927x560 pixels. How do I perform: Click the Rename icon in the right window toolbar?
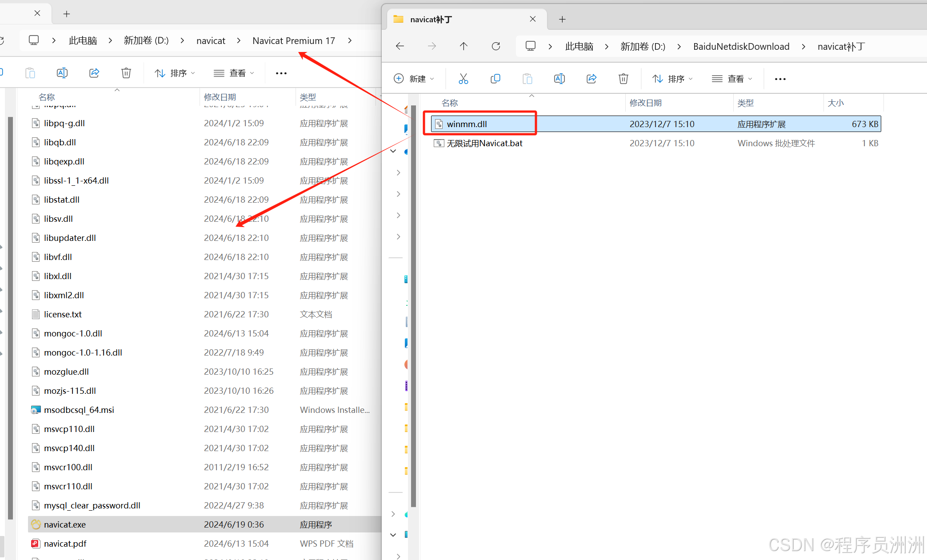click(x=559, y=79)
